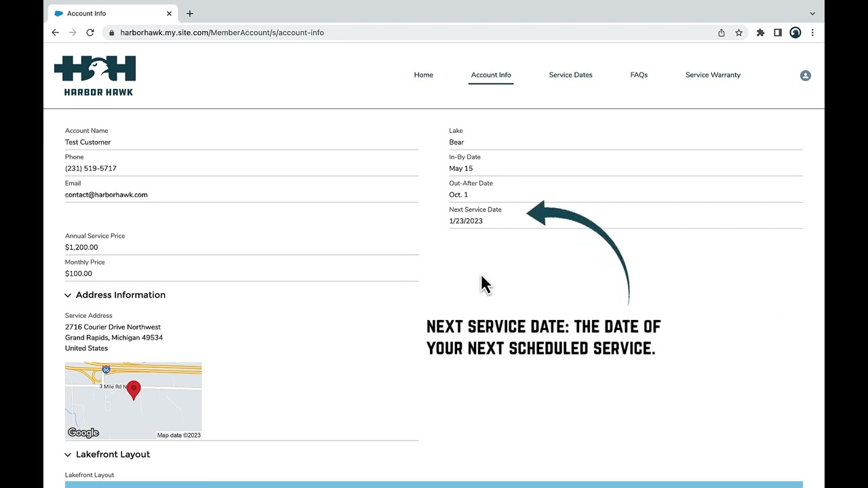Click the 'Test Customer' account name value
Viewport: 868px width, 488px height.
click(88, 142)
